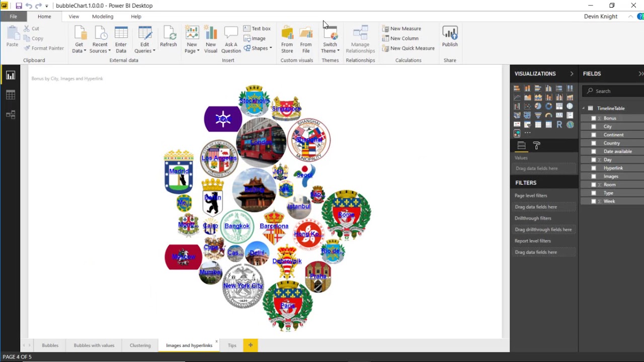Open the File menu
Viewport: 644px width, 362px height.
[x=13, y=17]
